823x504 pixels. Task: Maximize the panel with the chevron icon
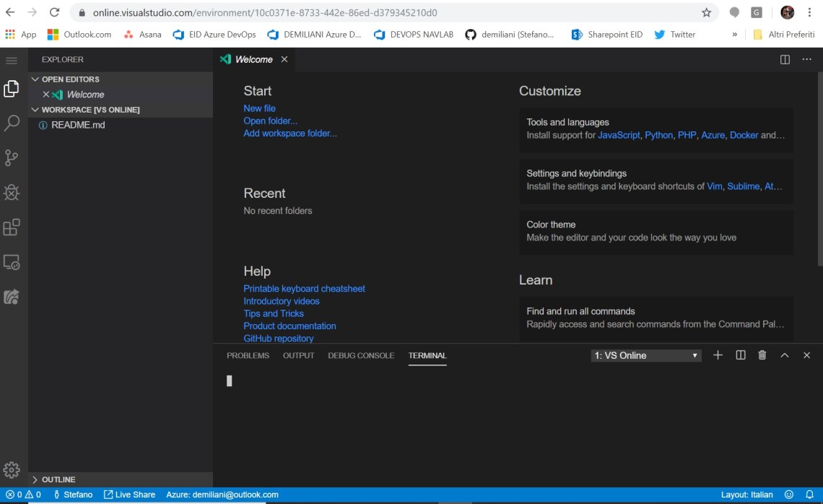click(x=783, y=355)
